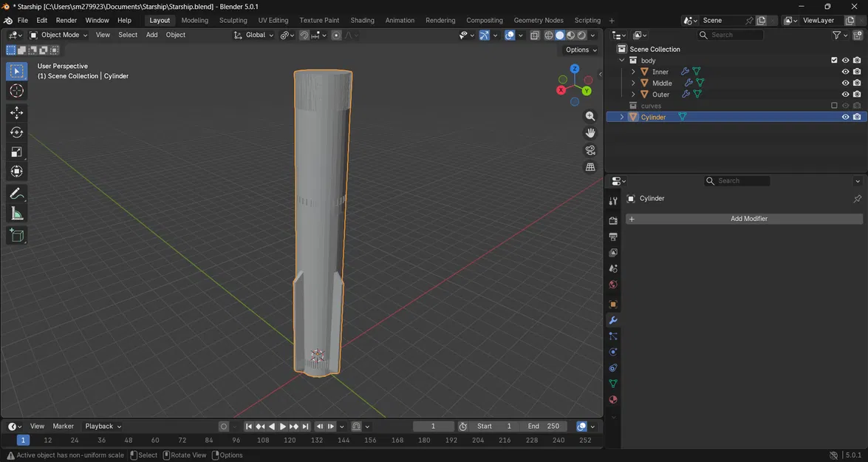The height and width of the screenshot is (462, 868).
Task: Open the Material properties tab
Action: tap(612, 399)
